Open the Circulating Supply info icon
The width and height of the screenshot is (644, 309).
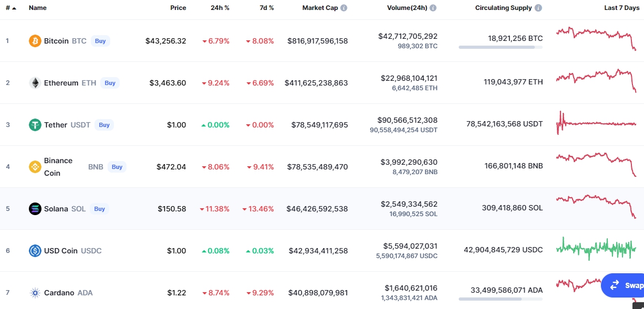pos(539,8)
